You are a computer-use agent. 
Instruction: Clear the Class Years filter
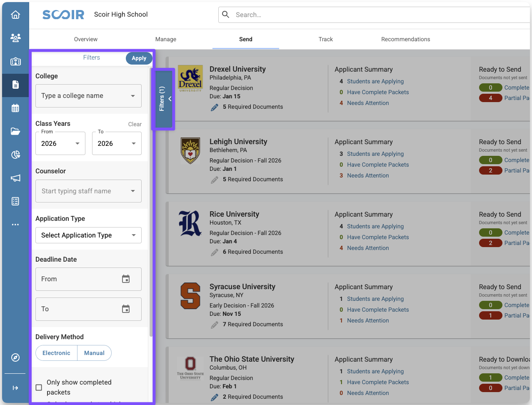click(x=135, y=124)
